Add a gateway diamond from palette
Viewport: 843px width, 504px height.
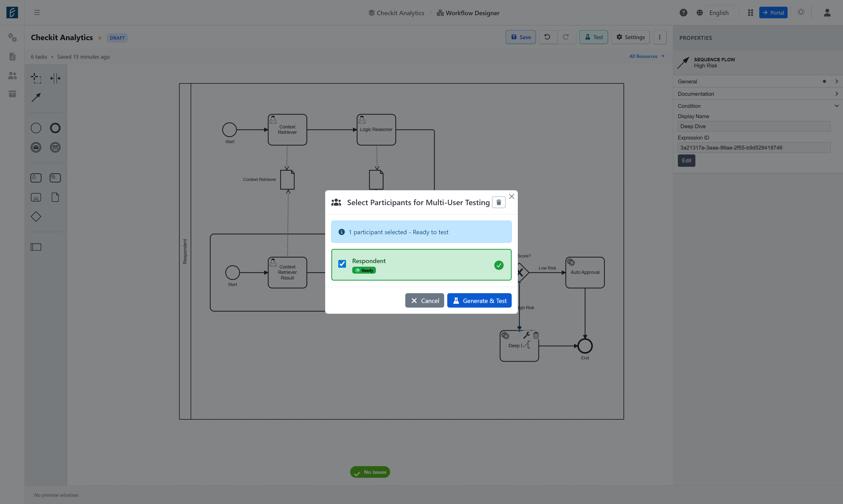pos(36,217)
